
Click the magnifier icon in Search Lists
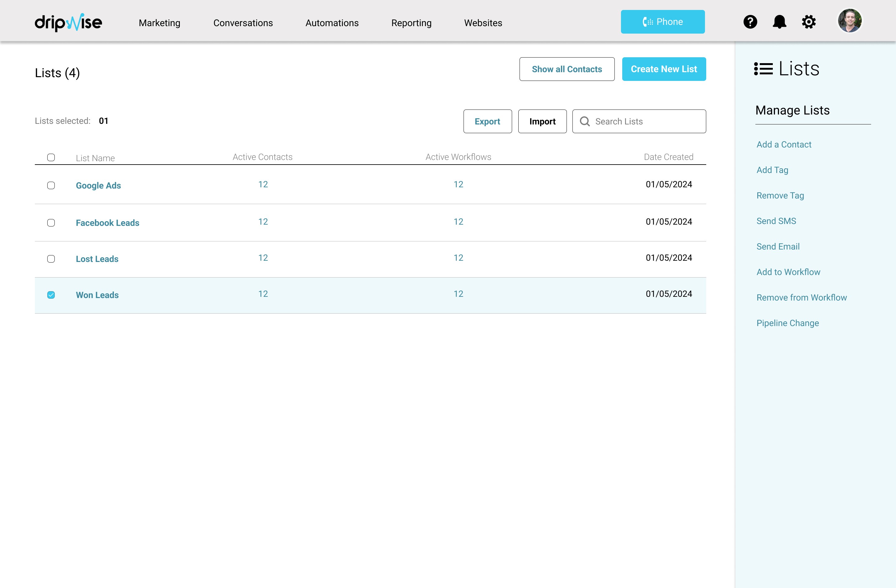(585, 121)
